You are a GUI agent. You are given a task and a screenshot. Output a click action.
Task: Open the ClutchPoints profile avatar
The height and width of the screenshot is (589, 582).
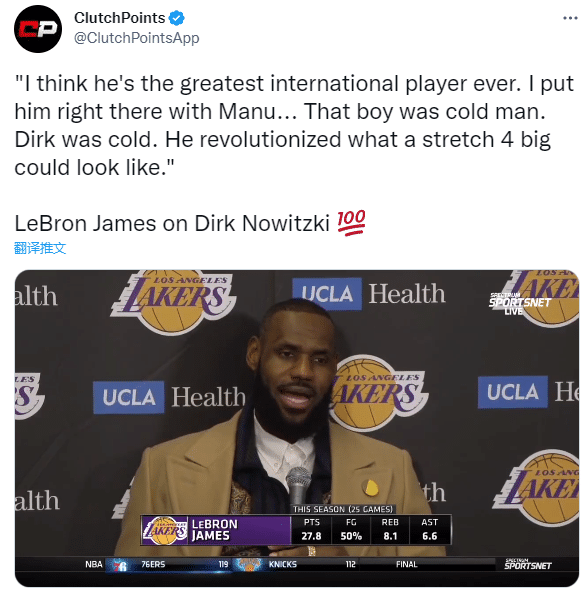(38, 29)
